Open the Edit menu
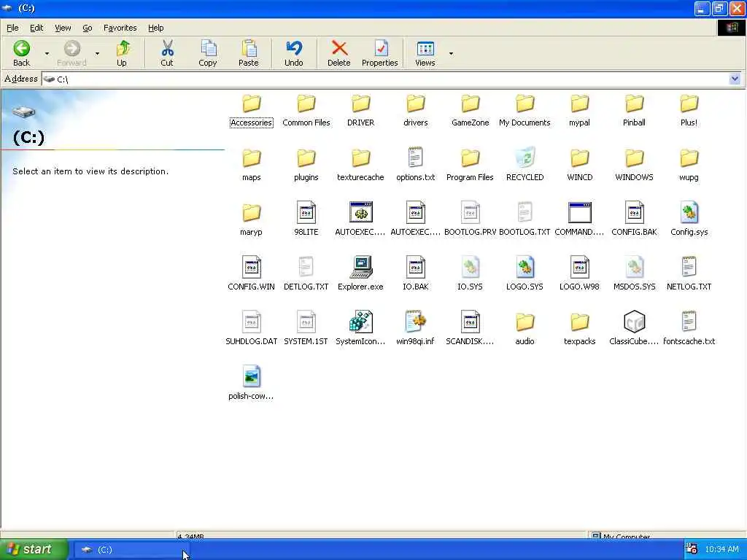Image resolution: width=747 pixels, height=560 pixels. pyautogui.click(x=36, y=28)
